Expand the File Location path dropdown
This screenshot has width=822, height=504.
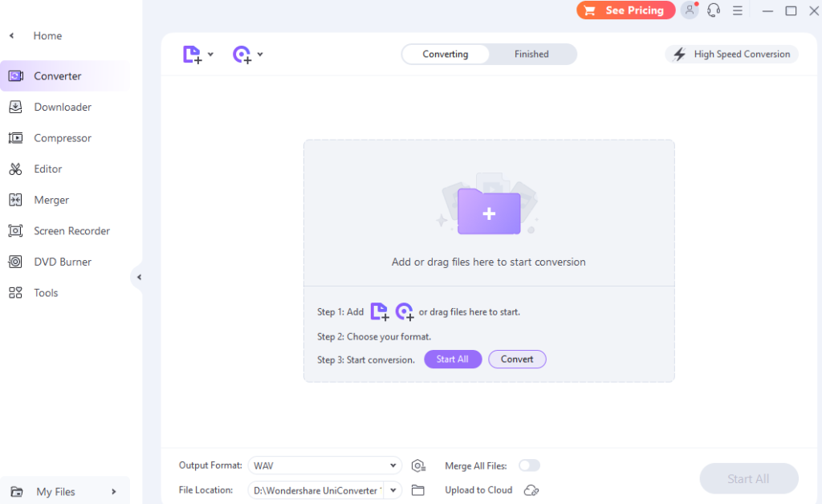pyautogui.click(x=393, y=490)
